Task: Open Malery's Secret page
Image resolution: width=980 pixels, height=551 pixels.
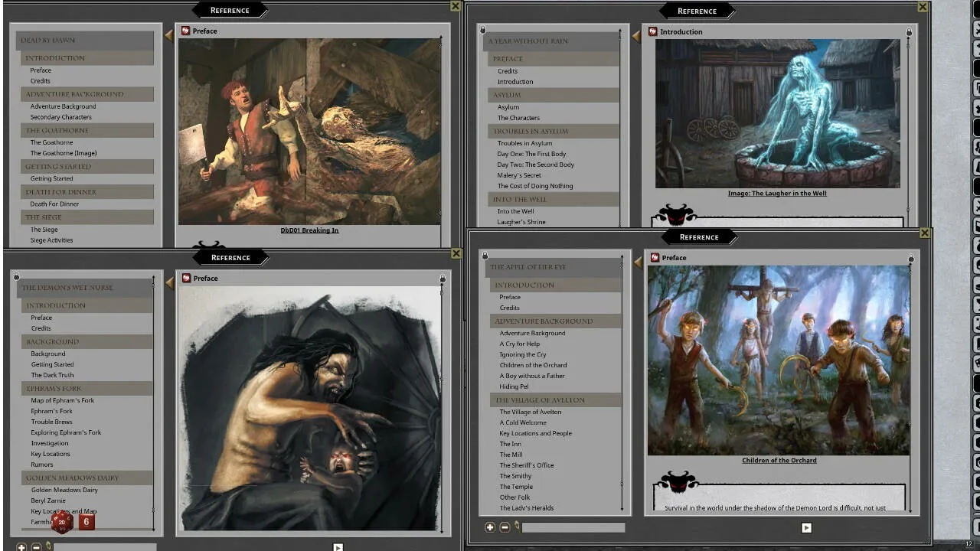Action: pyautogui.click(x=519, y=175)
